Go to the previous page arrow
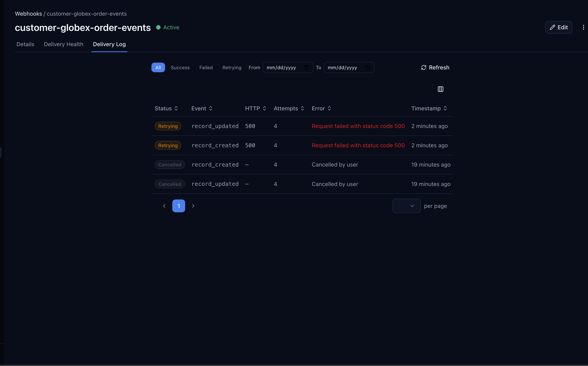The image size is (588, 366). pos(164,206)
